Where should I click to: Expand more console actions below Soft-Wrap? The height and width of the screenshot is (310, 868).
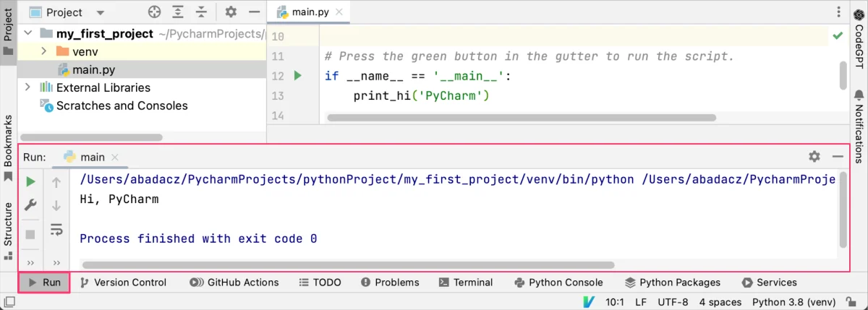[56, 262]
